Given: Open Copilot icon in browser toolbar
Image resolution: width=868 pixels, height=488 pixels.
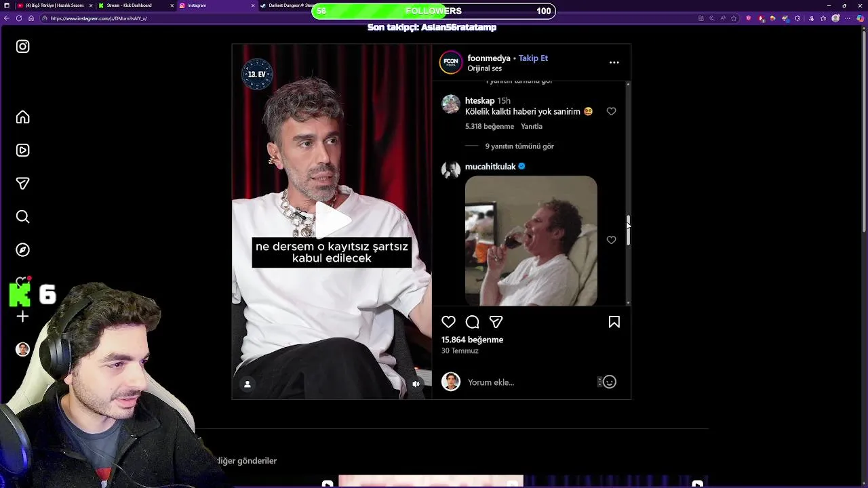Looking at the screenshot, I should 861,18.
